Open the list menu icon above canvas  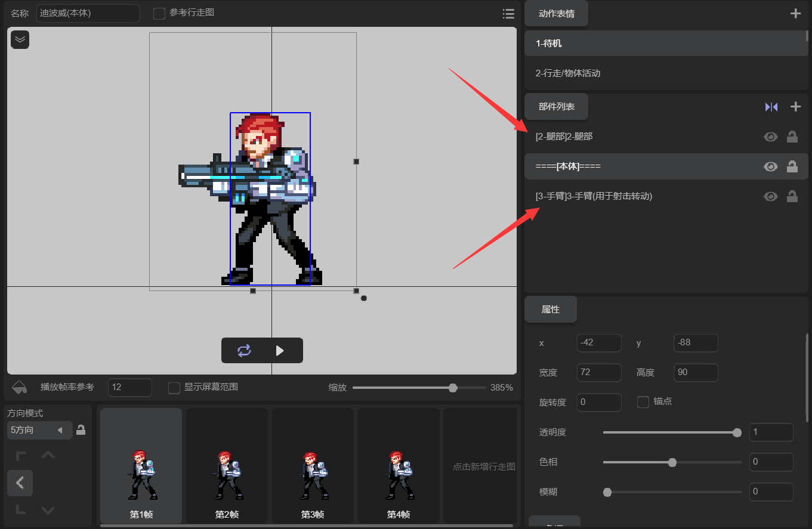click(508, 14)
